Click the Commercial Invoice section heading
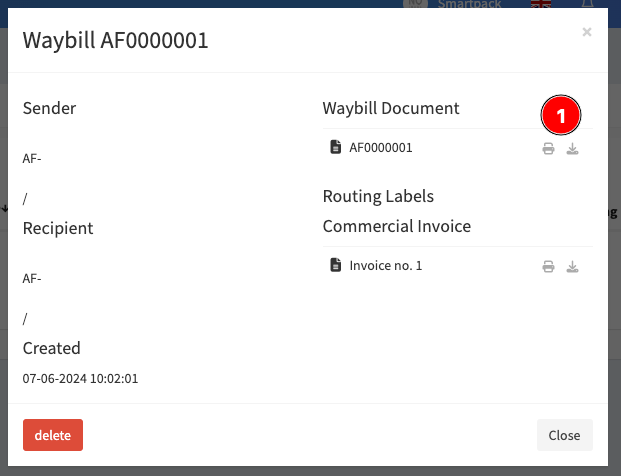The width and height of the screenshot is (621, 476). pyautogui.click(x=397, y=227)
